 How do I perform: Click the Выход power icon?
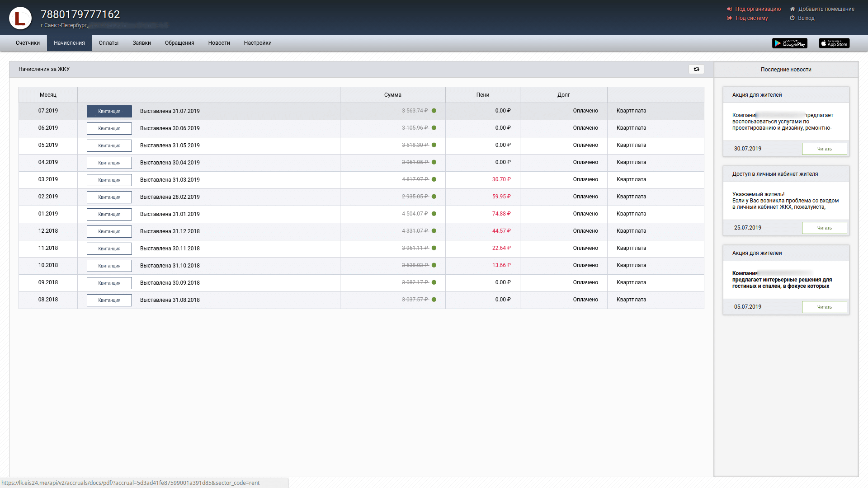792,18
